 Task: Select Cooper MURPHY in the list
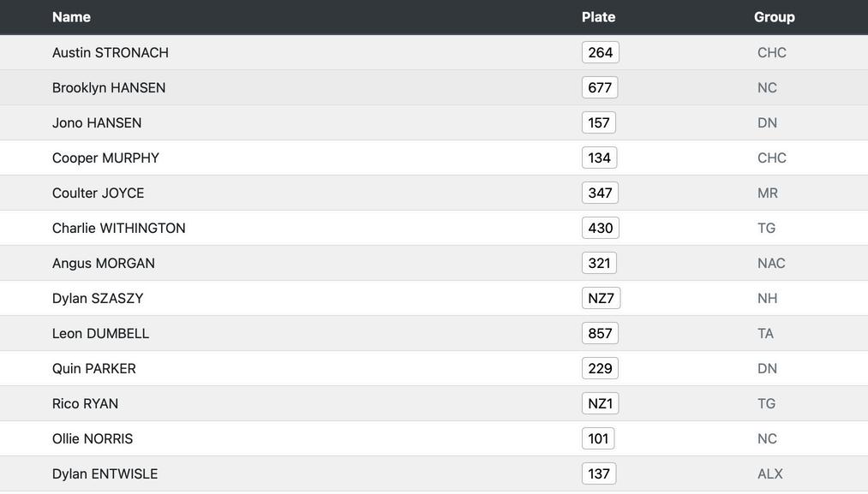tap(105, 158)
